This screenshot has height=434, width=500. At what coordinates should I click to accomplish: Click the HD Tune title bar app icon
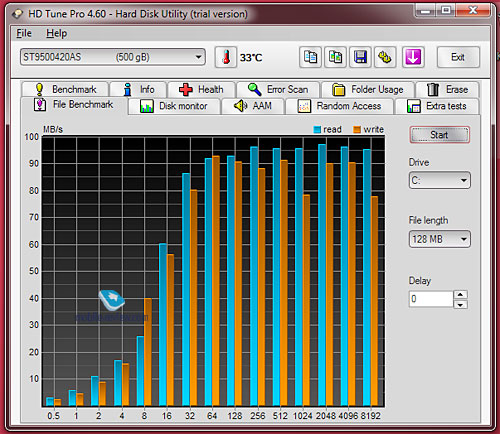17,14
